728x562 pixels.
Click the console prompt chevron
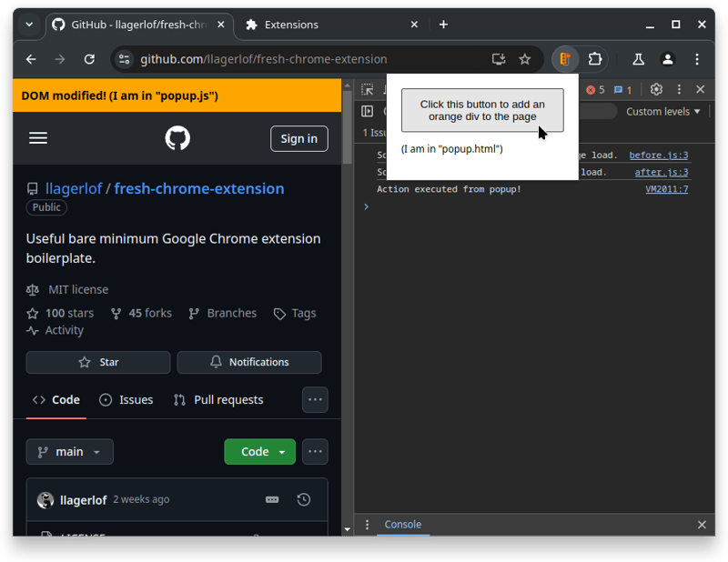point(367,207)
